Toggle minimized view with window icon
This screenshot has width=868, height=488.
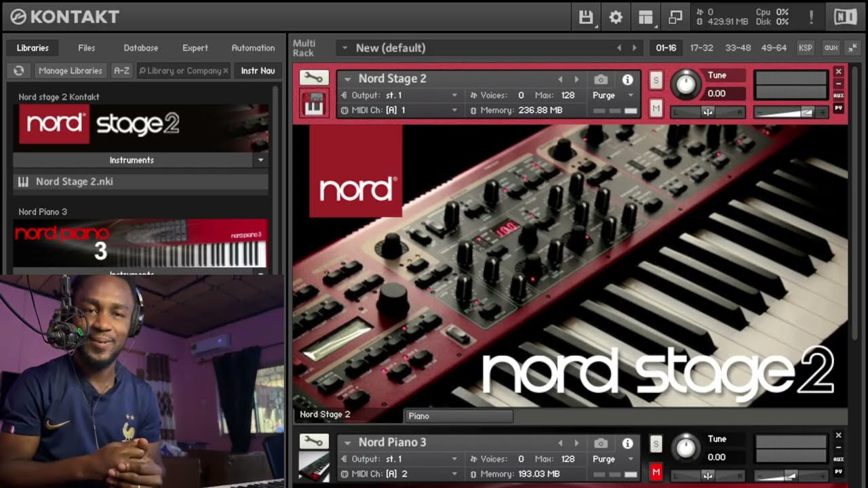(x=675, y=18)
